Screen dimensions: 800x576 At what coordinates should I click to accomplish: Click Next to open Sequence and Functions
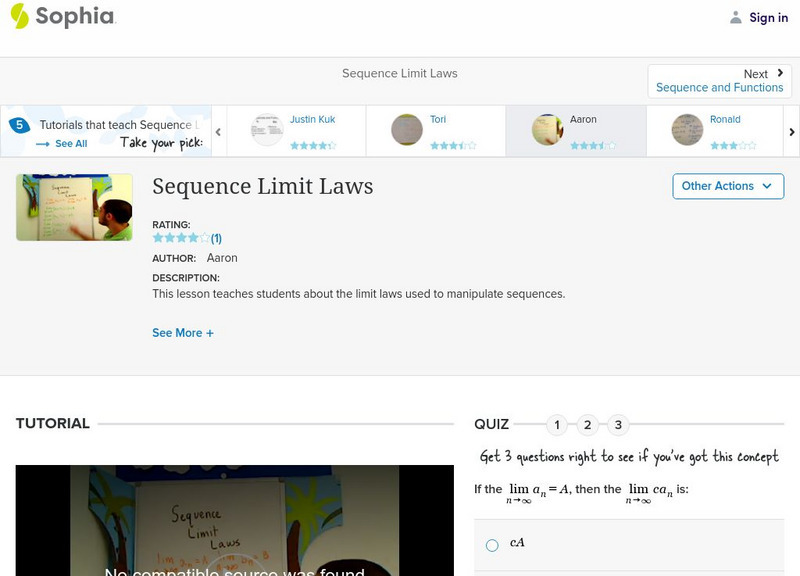click(x=719, y=80)
